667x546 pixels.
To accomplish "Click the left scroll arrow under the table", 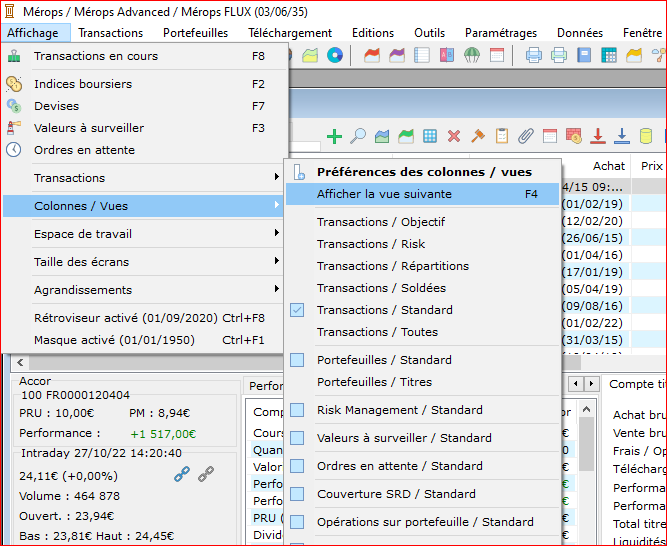I will click(x=20, y=363).
